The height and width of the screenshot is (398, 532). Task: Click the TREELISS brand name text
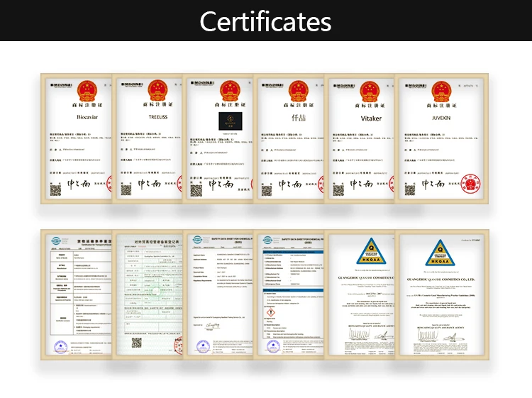coord(158,117)
